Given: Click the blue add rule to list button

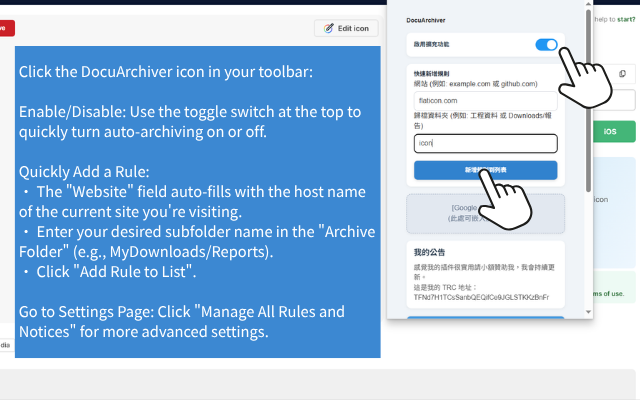Looking at the screenshot, I should click(x=485, y=170).
